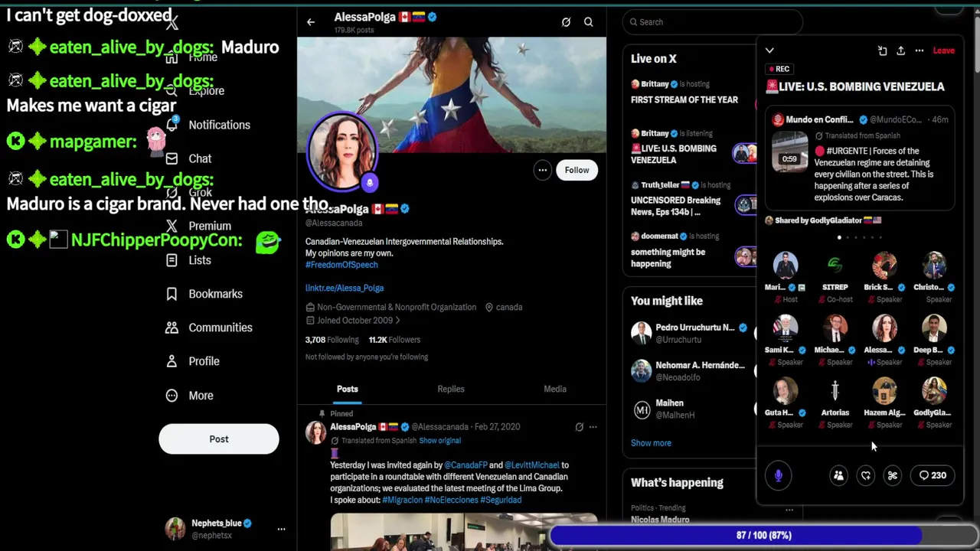Go to Profile in the sidebar
The height and width of the screenshot is (551, 980).
pos(193,361)
